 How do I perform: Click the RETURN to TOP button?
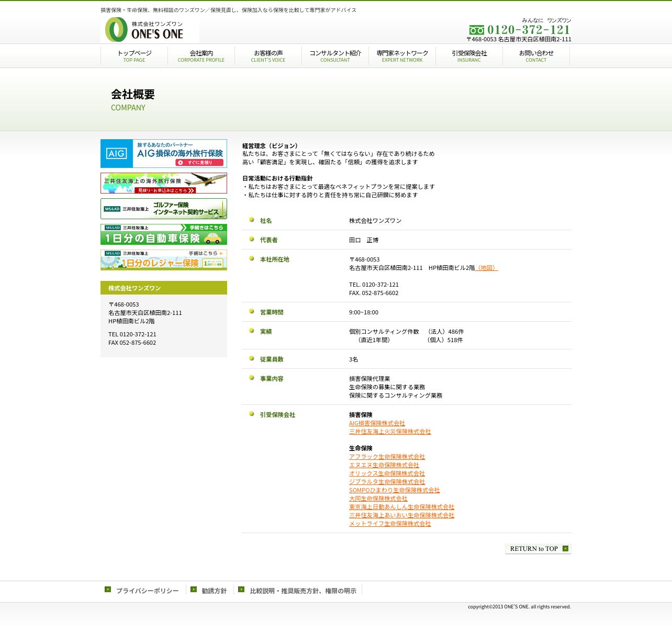click(x=538, y=549)
